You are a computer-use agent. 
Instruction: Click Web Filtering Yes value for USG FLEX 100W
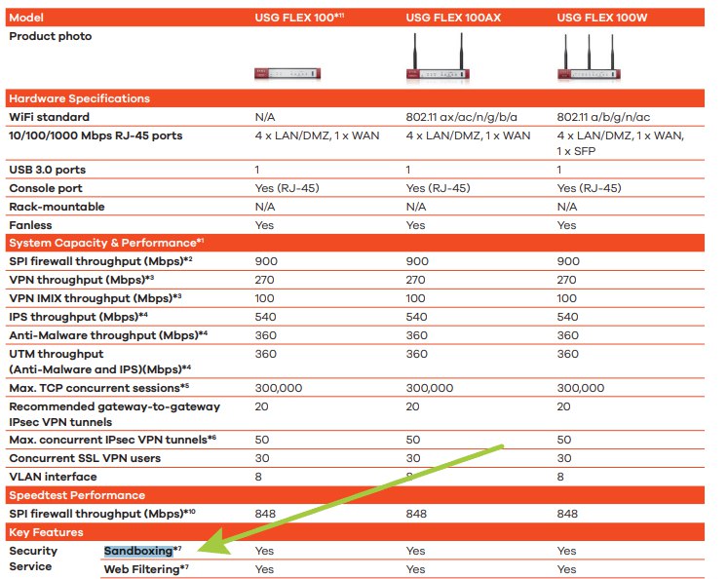[566, 569]
